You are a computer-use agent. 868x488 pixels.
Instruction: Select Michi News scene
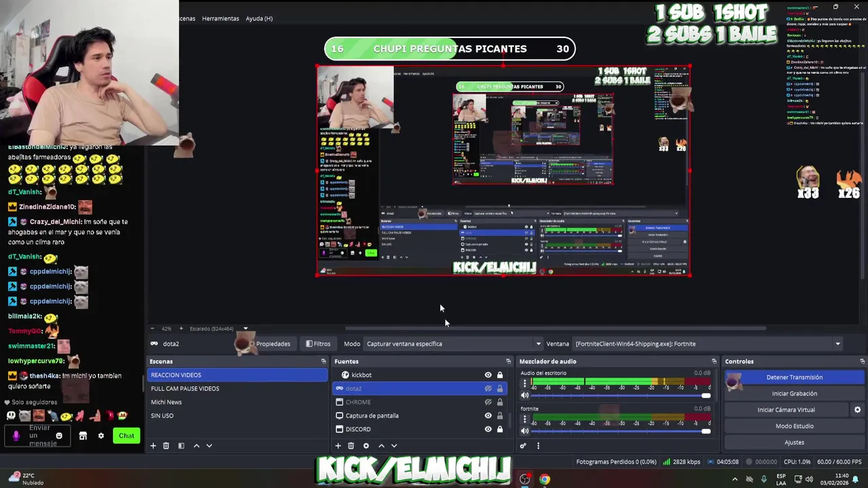[x=237, y=402]
